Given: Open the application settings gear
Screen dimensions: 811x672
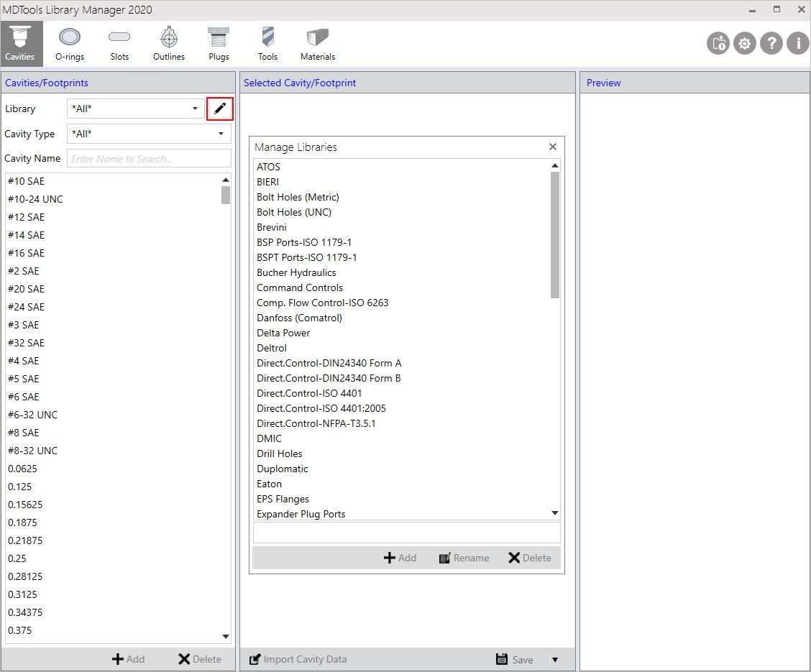Looking at the screenshot, I should point(744,43).
